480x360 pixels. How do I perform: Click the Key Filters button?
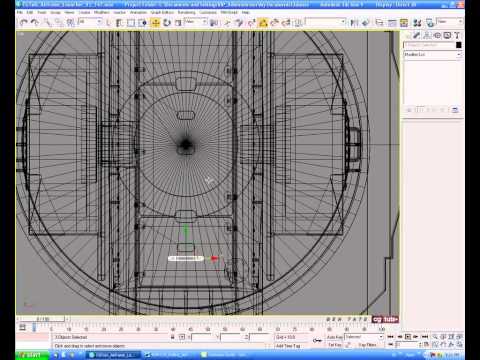pos(367,345)
